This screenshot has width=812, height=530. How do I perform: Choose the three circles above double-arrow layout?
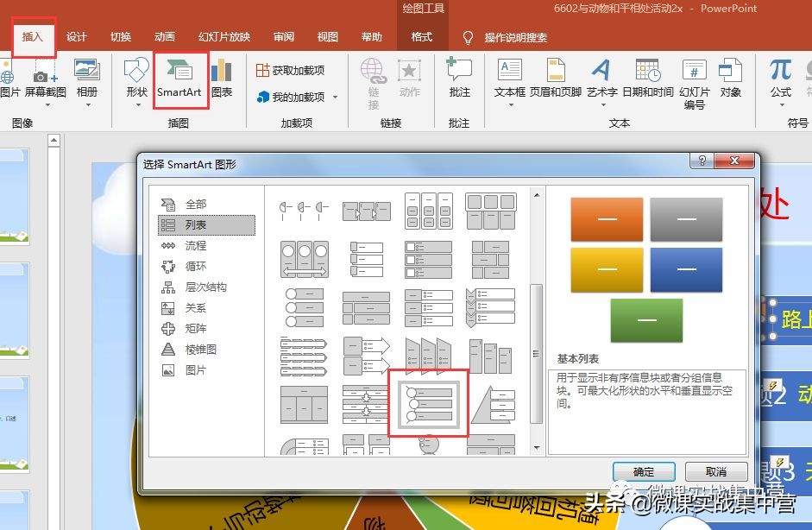point(305,258)
